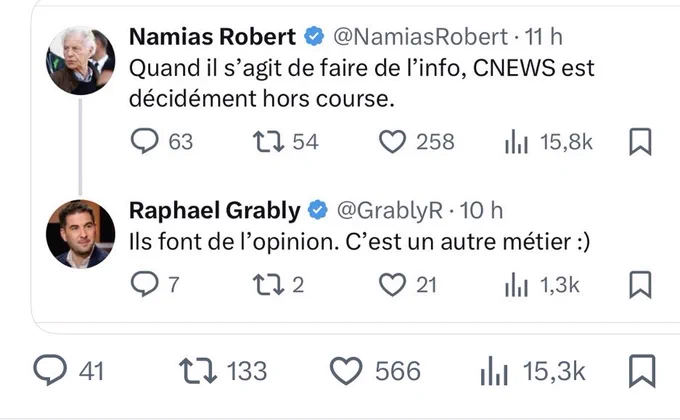
Task: Click the Raphael Grably display name
Action: point(215,210)
